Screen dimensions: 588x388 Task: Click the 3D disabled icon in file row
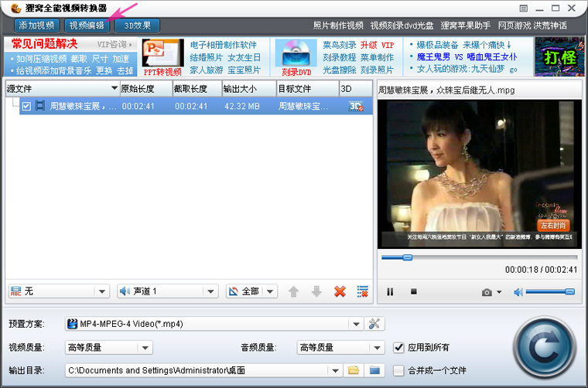[356, 107]
